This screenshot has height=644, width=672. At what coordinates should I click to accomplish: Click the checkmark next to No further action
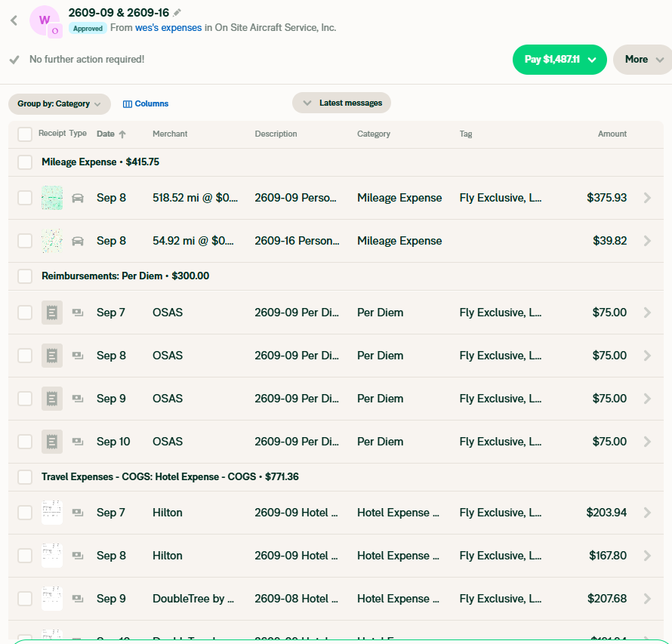[x=14, y=60]
